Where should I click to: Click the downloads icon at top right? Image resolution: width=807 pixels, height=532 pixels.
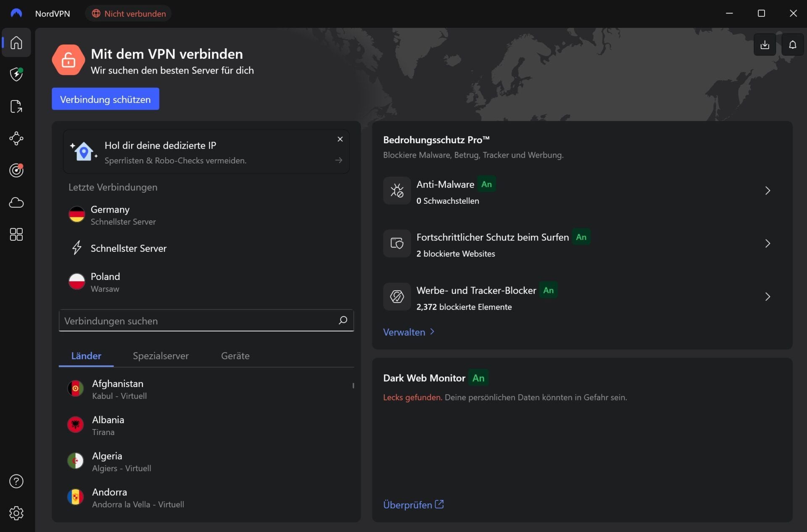pos(765,45)
